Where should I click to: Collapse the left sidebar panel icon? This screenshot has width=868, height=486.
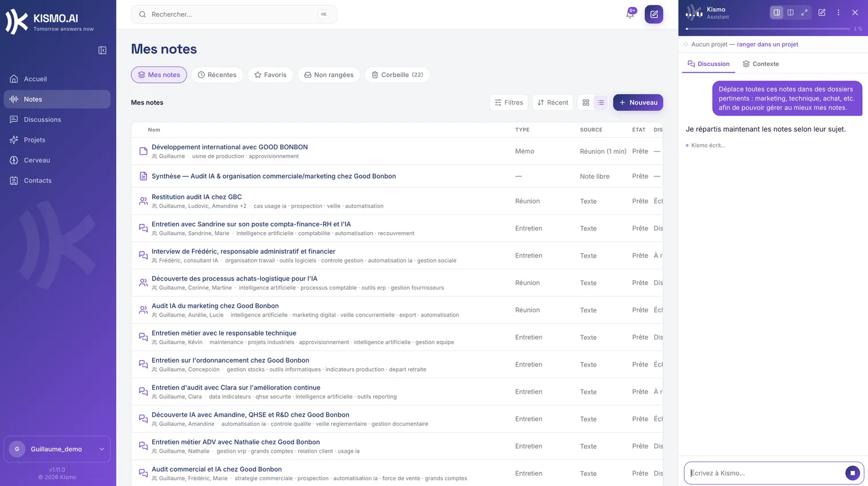point(102,51)
